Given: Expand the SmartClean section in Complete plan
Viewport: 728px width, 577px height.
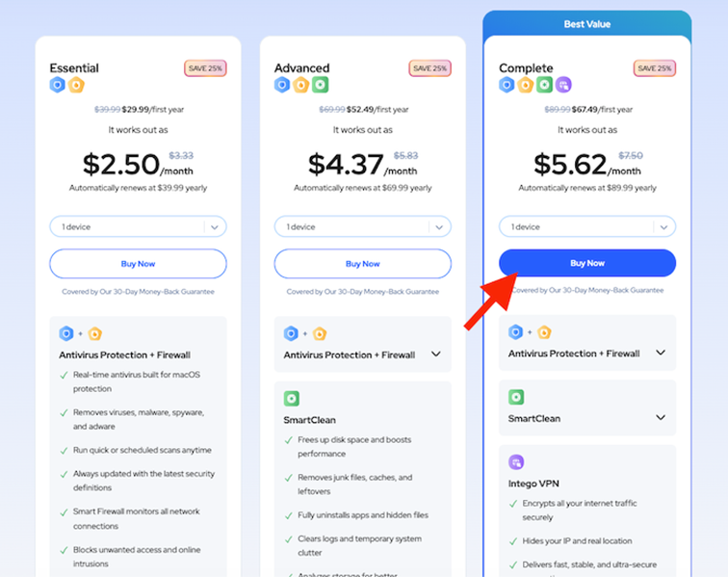Looking at the screenshot, I should coord(661,418).
